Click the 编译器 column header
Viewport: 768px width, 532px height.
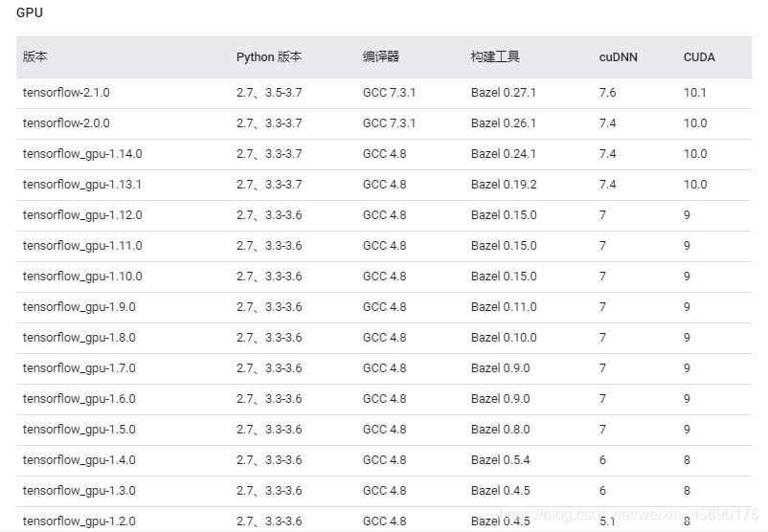tap(381, 56)
